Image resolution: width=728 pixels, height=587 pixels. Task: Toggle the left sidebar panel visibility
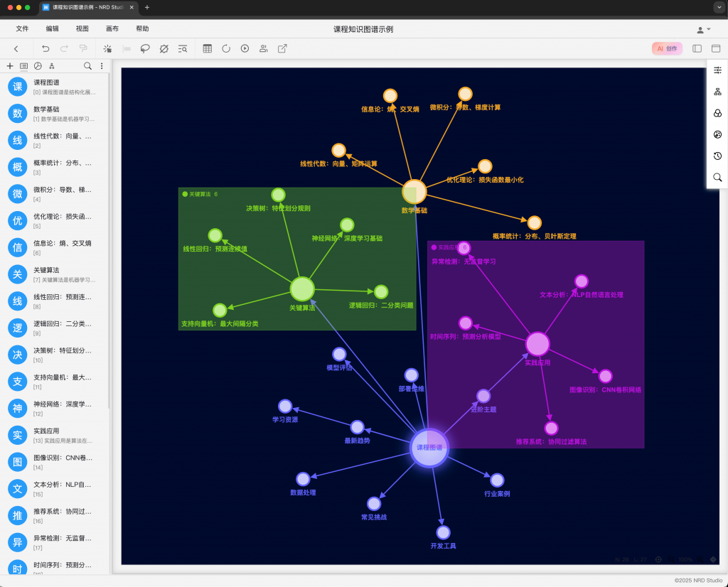[x=697, y=48]
